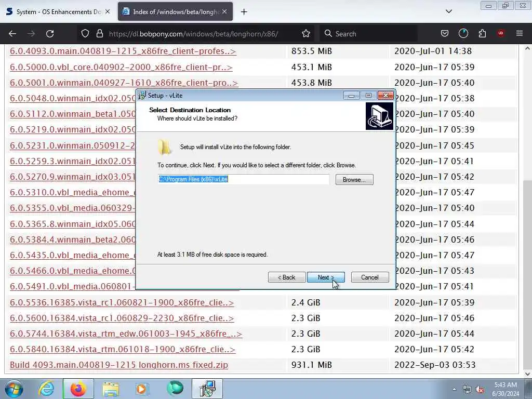
Task: Open a new browser tab
Action: (244, 12)
